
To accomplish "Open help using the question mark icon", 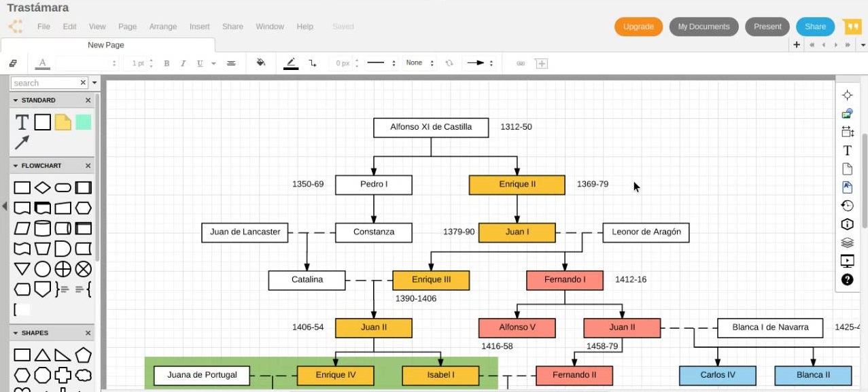I will point(847,278).
